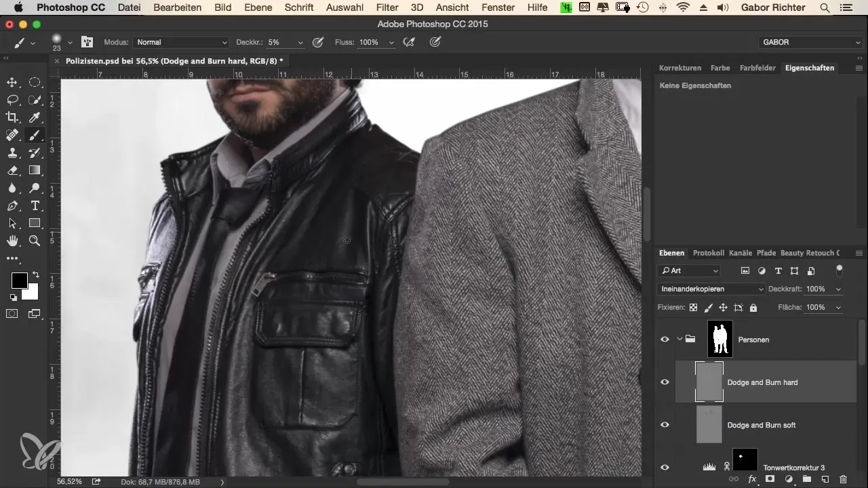The height and width of the screenshot is (488, 868).
Task: Select the Rectangle shape tool
Action: [x=35, y=224]
